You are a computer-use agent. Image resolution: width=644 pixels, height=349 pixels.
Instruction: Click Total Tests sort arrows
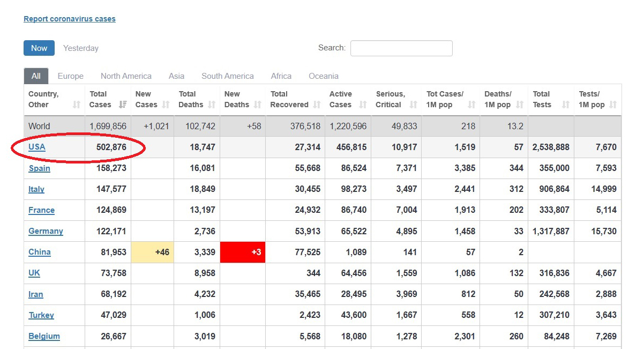click(x=565, y=105)
